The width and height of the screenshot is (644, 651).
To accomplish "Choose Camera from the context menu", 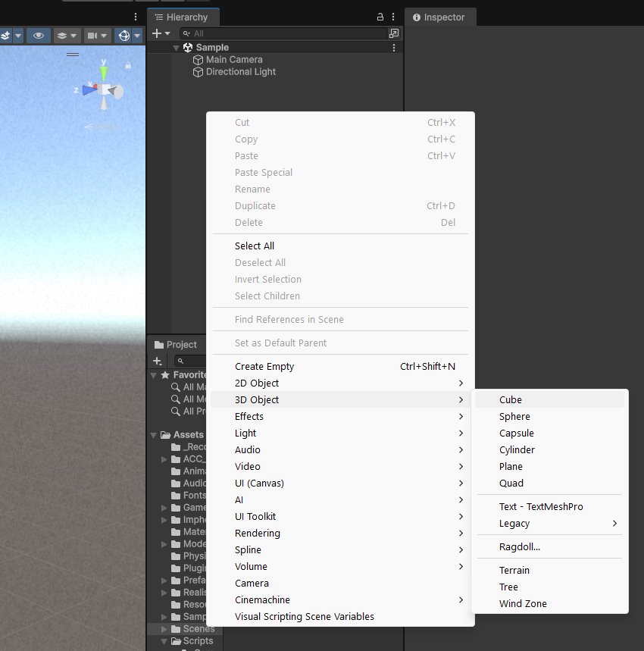I will tap(341, 583).
